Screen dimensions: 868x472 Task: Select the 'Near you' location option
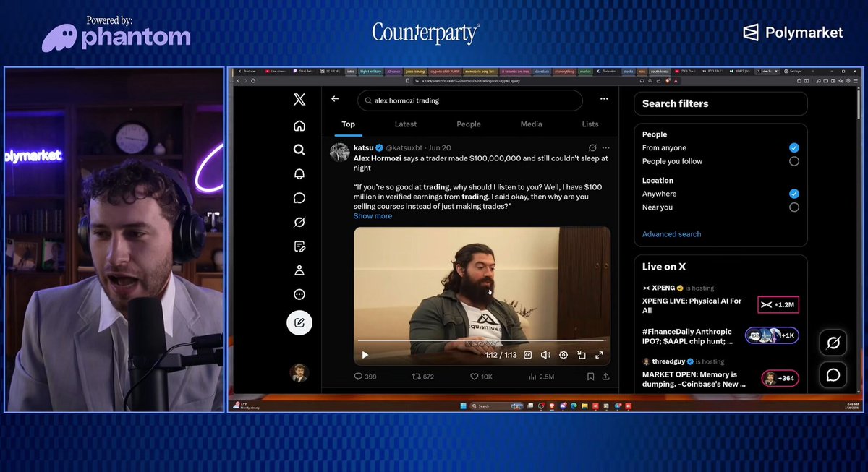793,207
